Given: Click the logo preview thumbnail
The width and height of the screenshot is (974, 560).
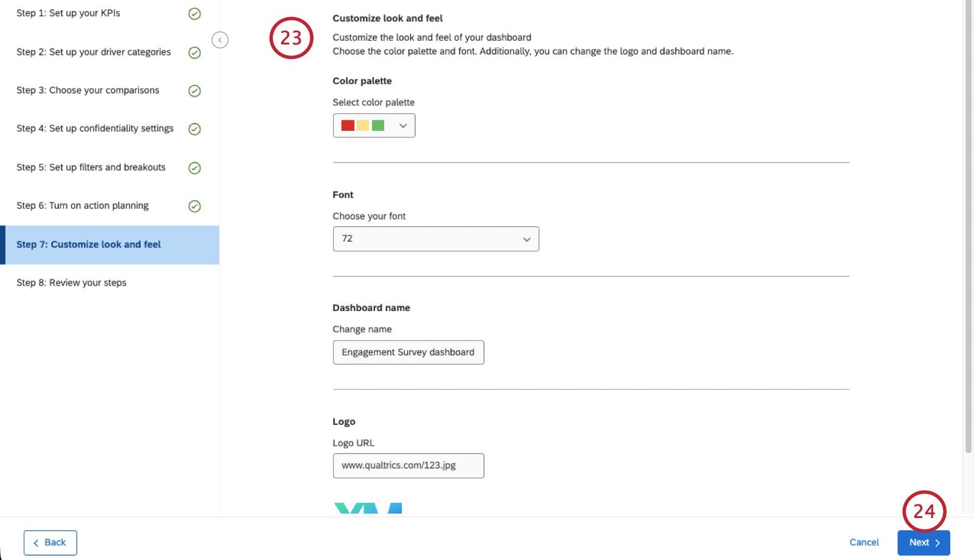Looking at the screenshot, I should pos(368,508).
